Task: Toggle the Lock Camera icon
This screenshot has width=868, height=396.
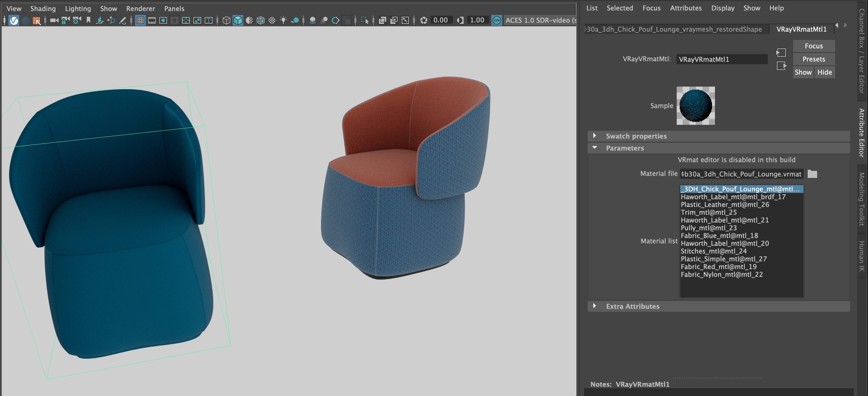Action: pos(65,21)
